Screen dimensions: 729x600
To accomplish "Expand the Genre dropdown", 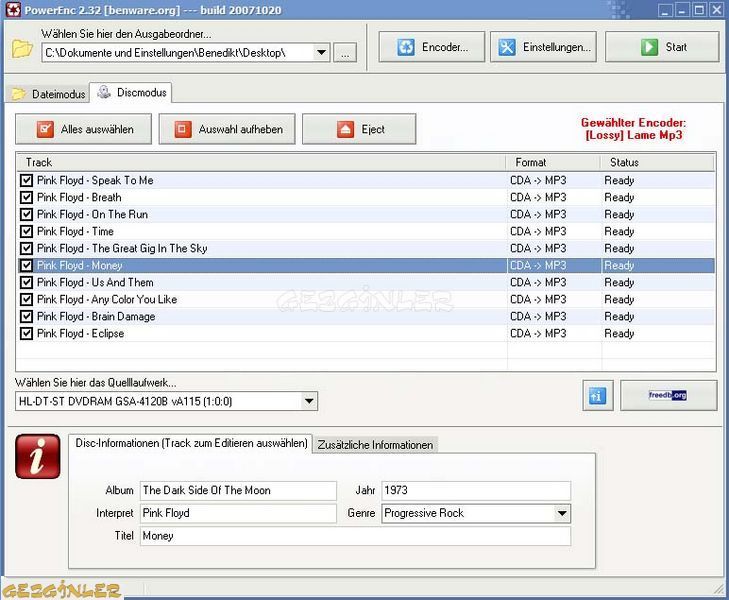I will [x=562, y=513].
